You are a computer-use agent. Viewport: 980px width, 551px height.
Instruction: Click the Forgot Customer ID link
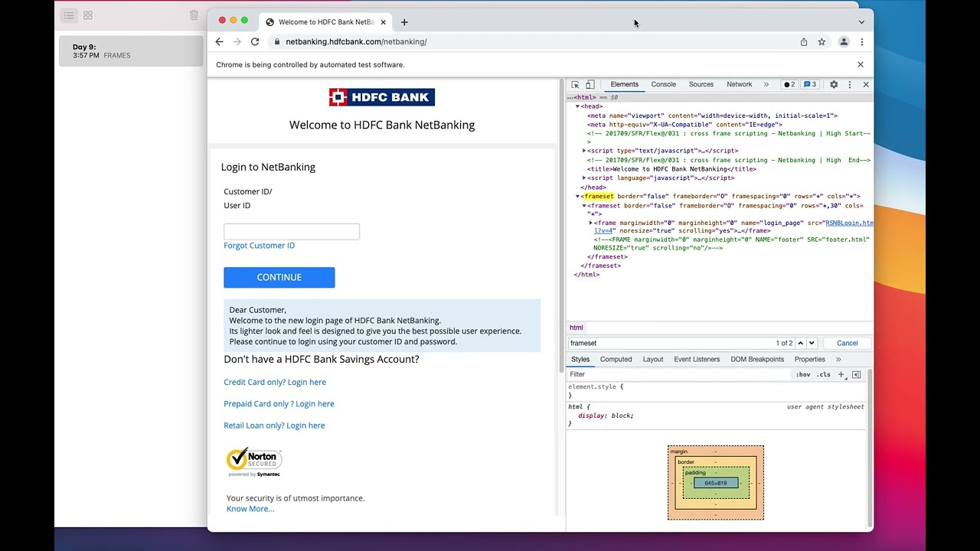pos(259,246)
